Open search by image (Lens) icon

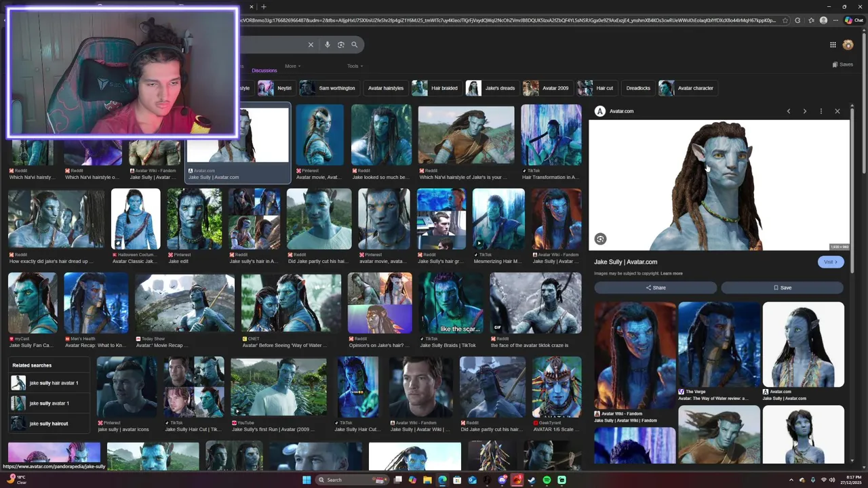coord(341,45)
